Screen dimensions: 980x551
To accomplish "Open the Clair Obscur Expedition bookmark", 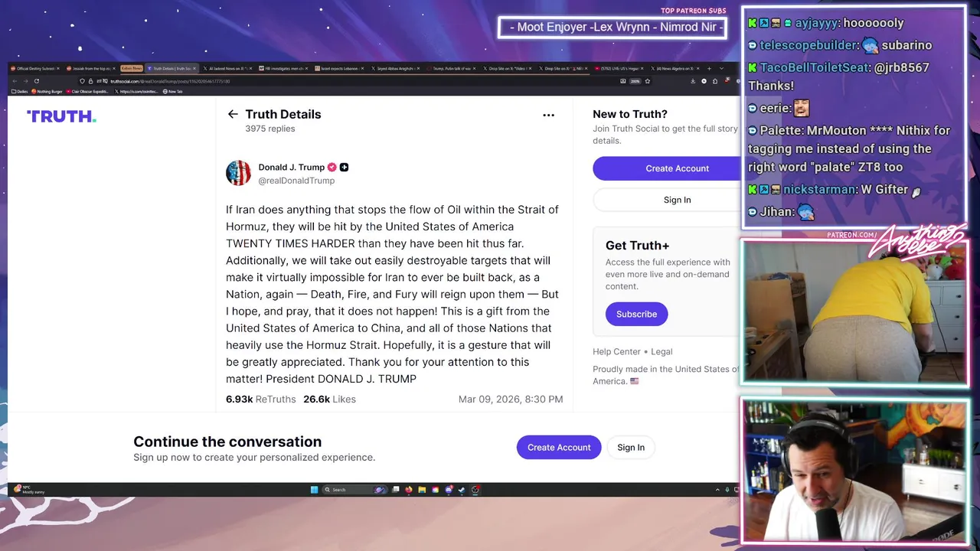I will (x=89, y=91).
